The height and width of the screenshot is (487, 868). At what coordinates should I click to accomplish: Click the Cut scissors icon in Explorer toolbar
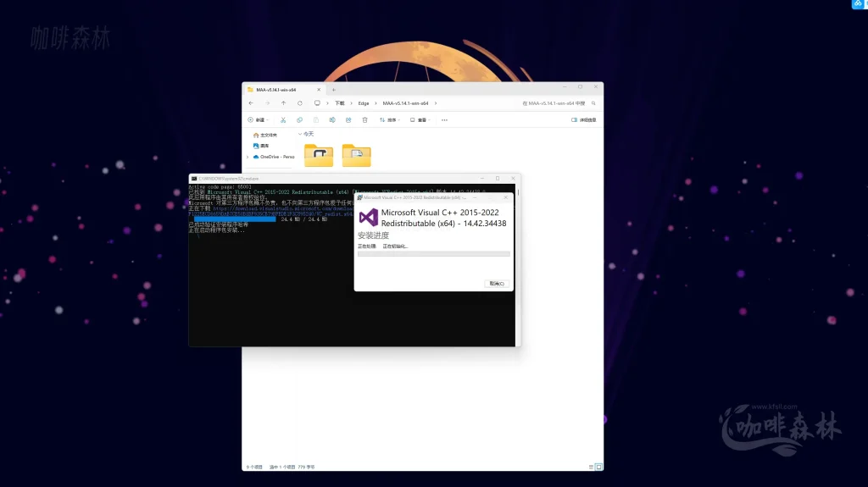283,120
